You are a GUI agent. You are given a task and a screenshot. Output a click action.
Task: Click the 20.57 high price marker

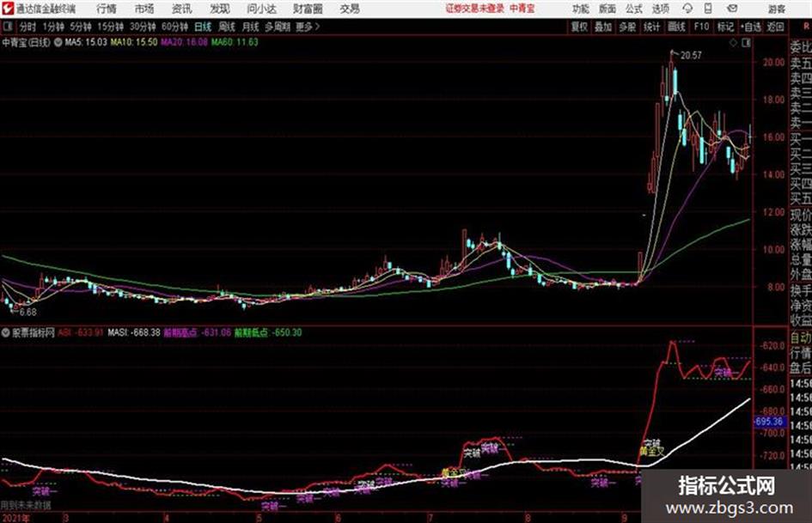pos(691,55)
